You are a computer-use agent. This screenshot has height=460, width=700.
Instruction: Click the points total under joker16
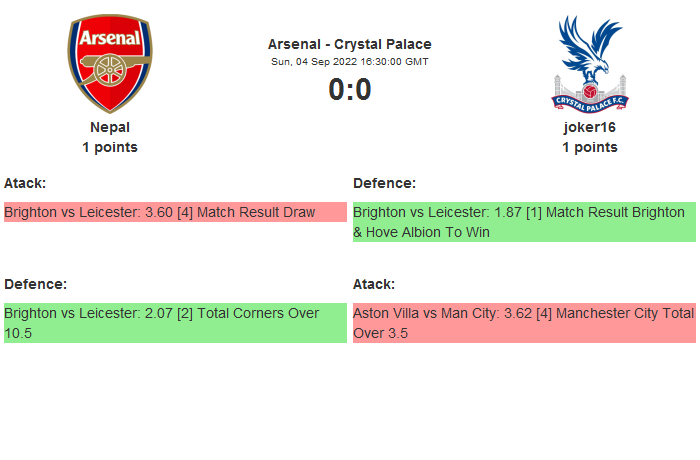(x=589, y=147)
